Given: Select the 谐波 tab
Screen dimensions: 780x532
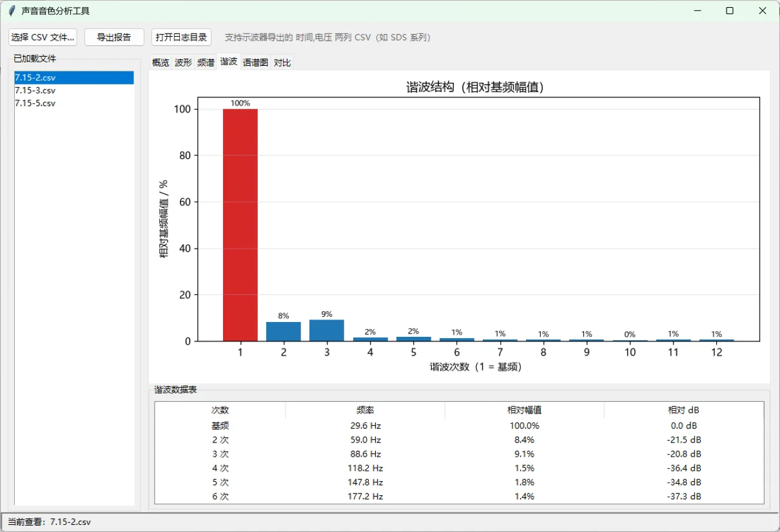Looking at the screenshot, I should pos(228,62).
